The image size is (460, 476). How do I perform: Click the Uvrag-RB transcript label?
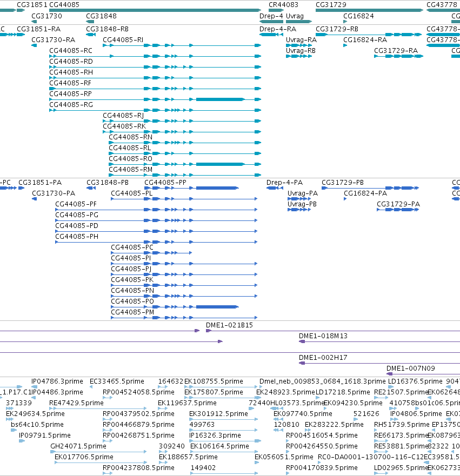click(301, 51)
